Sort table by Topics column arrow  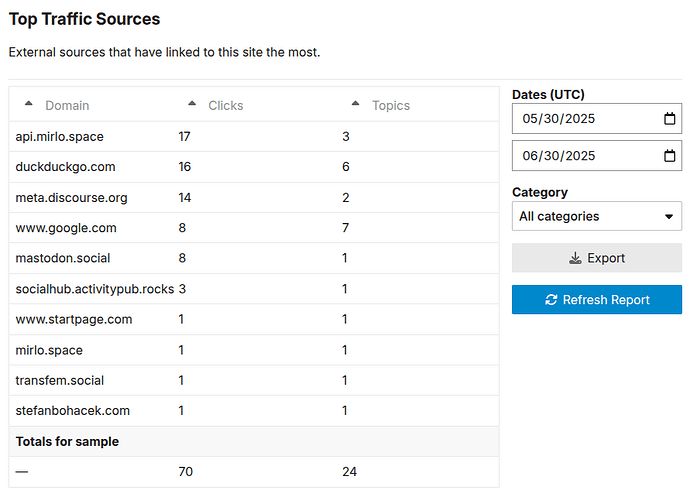356,103
